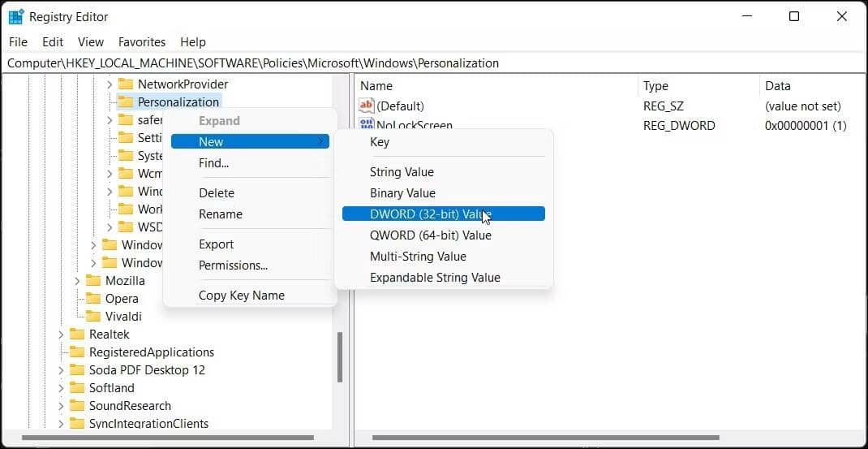This screenshot has height=449, width=868.
Task: Select the Vivaldi tree item label
Action: click(x=123, y=316)
